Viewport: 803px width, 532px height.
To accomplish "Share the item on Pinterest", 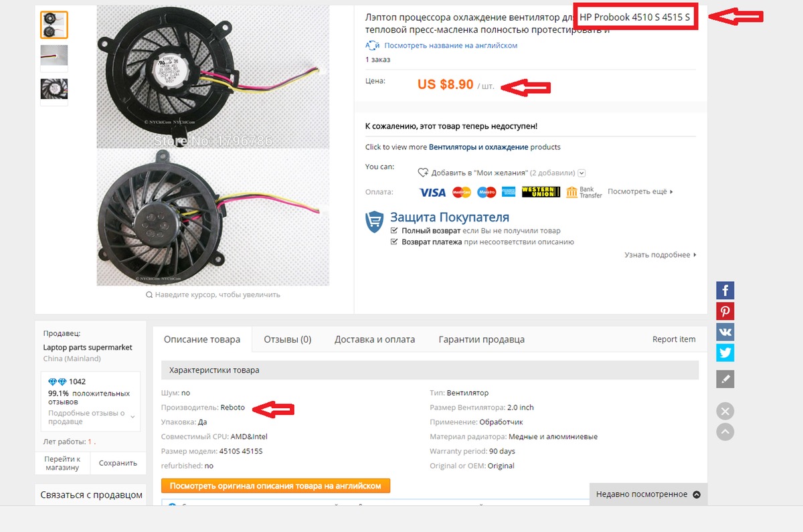I will pos(725,311).
